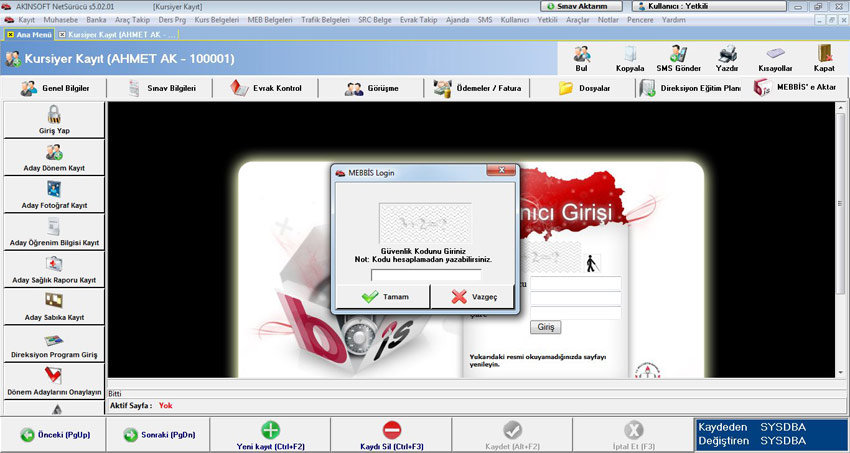Open the Direksiyon Eğitim Planı section
Screen dimensions: 850x453
690,88
